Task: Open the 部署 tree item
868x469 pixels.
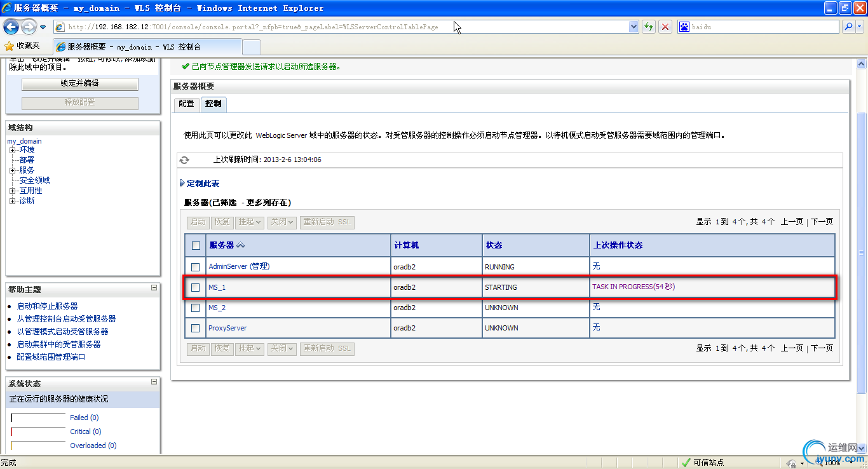Action: point(27,160)
